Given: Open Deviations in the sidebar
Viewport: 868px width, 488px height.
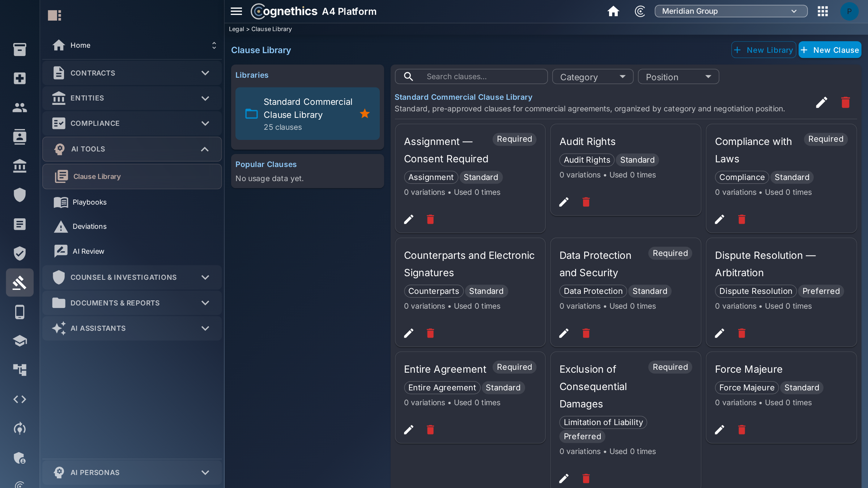Looking at the screenshot, I should [x=132, y=227].
